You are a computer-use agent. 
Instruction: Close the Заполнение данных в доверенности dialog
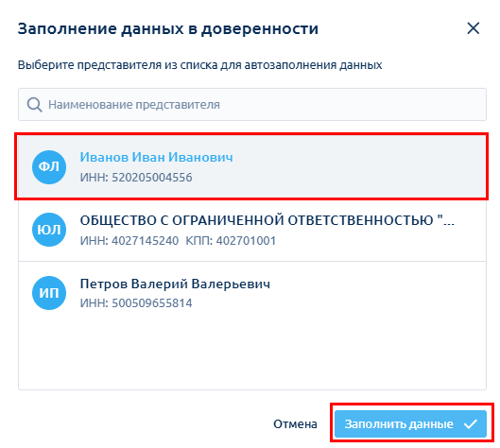point(474,28)
